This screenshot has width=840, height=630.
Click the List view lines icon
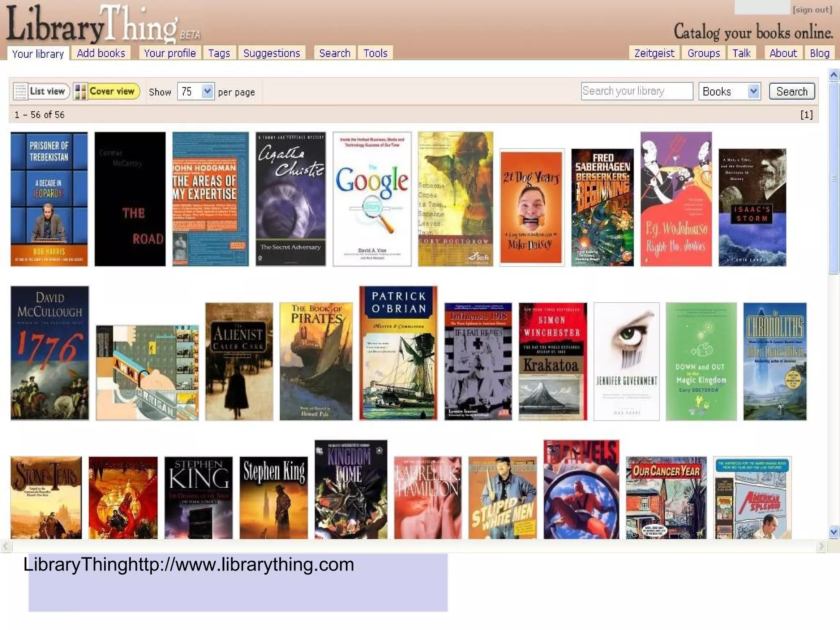pos(20,91)
